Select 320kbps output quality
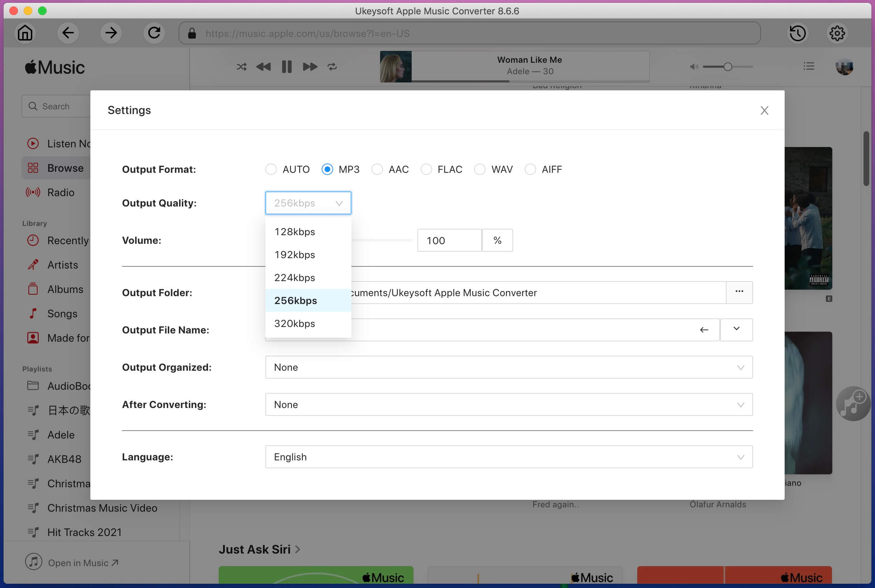 pos(294,323)
